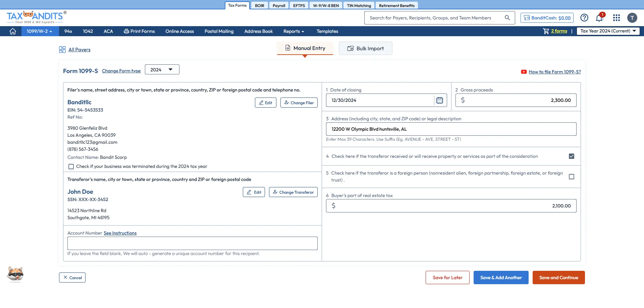Switch to the Payroll tab
The image size is (644, 308).
(x=279, y=6)
